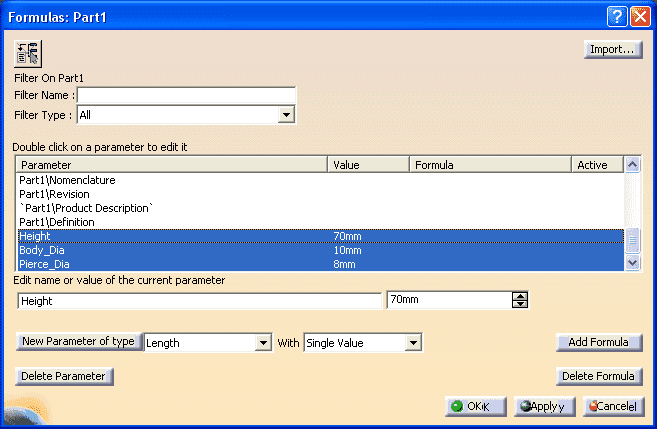Confirm with the OK button
The width and height of the screenshot is (657, 429).
tap(476, 406)
